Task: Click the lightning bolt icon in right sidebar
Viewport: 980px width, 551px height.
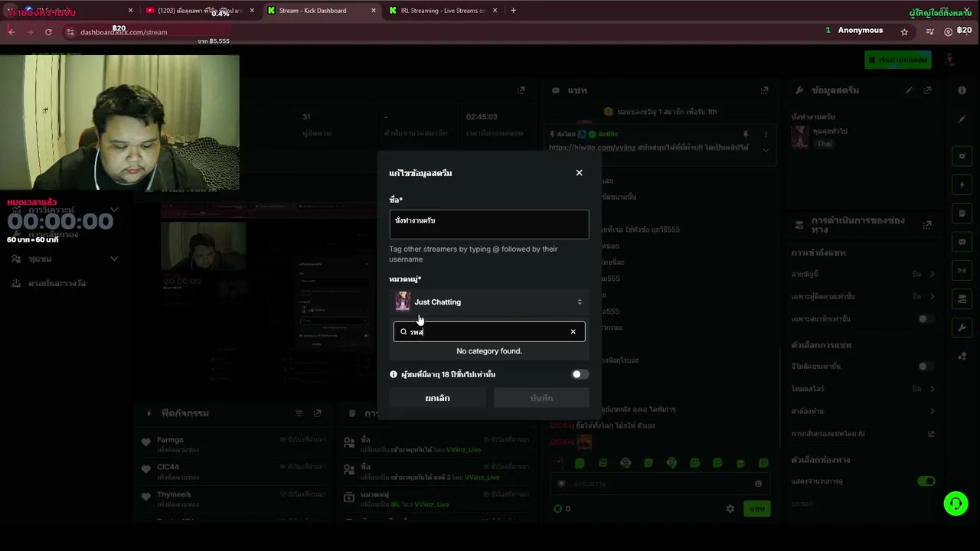Action: tap(962, 185)
